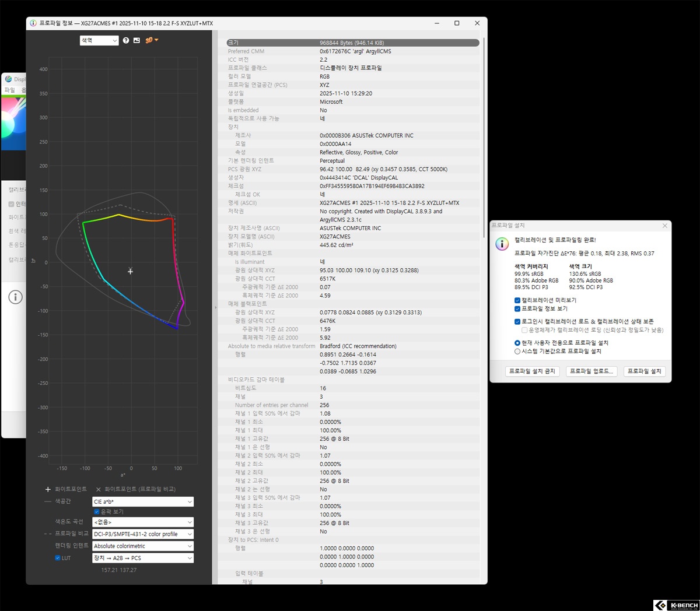Click the DisplayCAL icon in profile info title bar
This screenshot has width=700, height=611.
click(x=33, y=23)
